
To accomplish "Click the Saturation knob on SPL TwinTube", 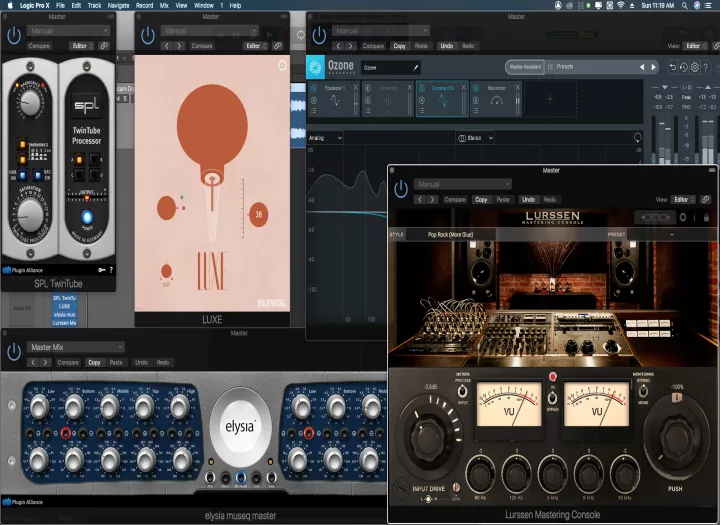I will 30,215.
